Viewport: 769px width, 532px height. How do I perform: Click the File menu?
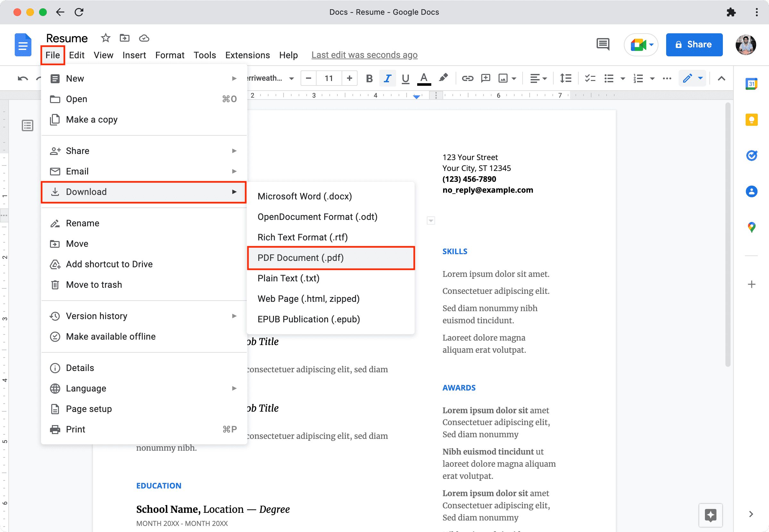[53, 54]
